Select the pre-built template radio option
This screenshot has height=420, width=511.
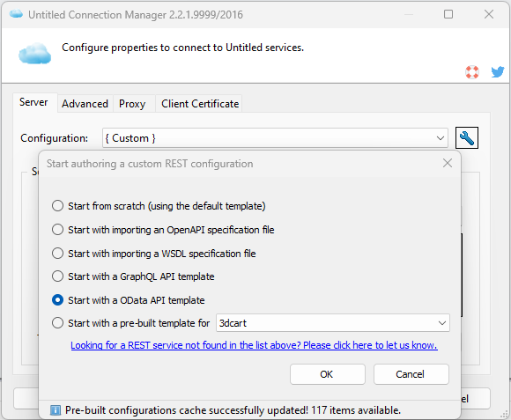[57, 323]
